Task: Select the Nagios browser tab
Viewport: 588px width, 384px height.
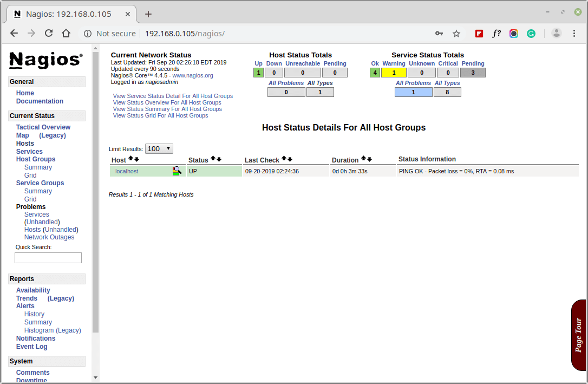Action: [x=70, y=14]
